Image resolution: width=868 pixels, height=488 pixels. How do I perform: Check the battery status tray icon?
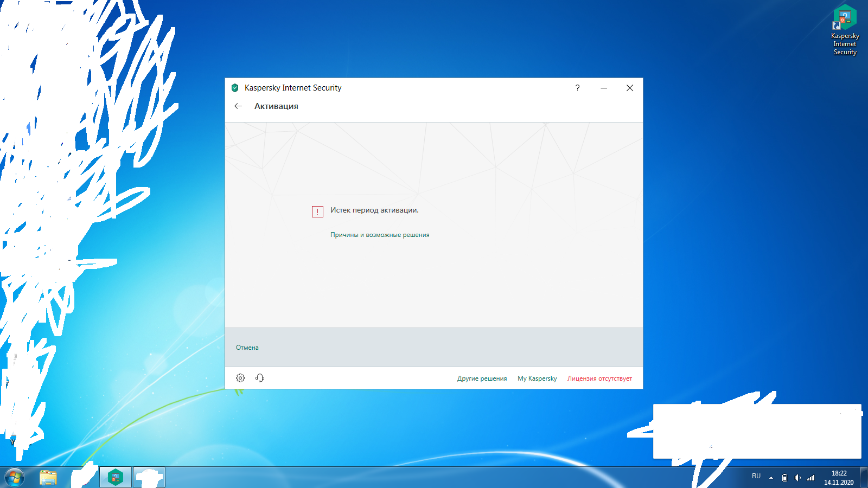tap(784, 478)
